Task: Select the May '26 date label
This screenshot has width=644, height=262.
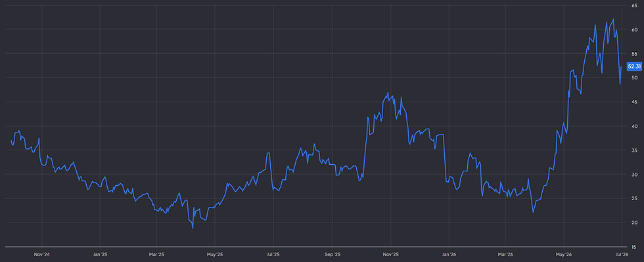Action: [564, 255]
